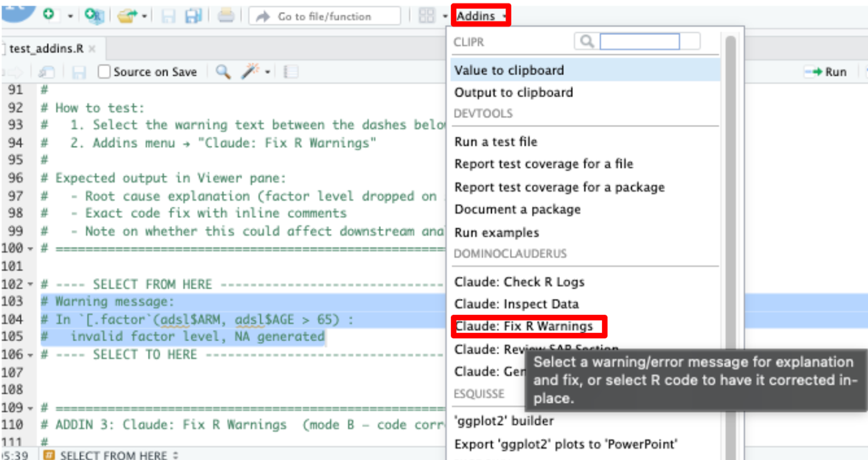Viewport: 868px width, 460px height.
Task: Click the CLIPR section header
Action: tap(469, 42)
